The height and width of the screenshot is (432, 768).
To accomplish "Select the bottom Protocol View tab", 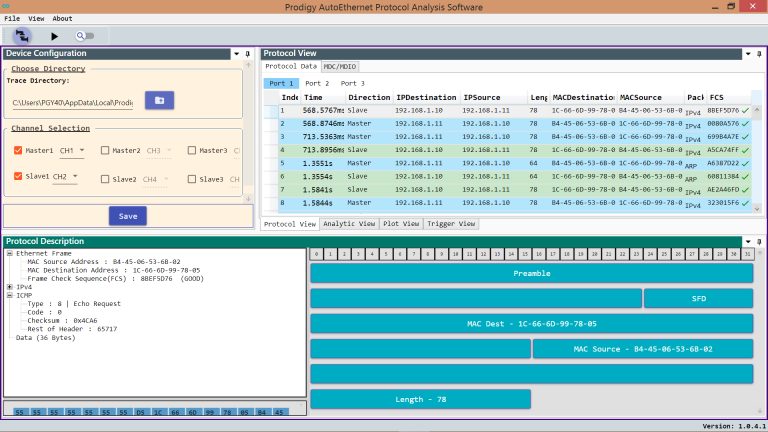I will tap(290, 224).
